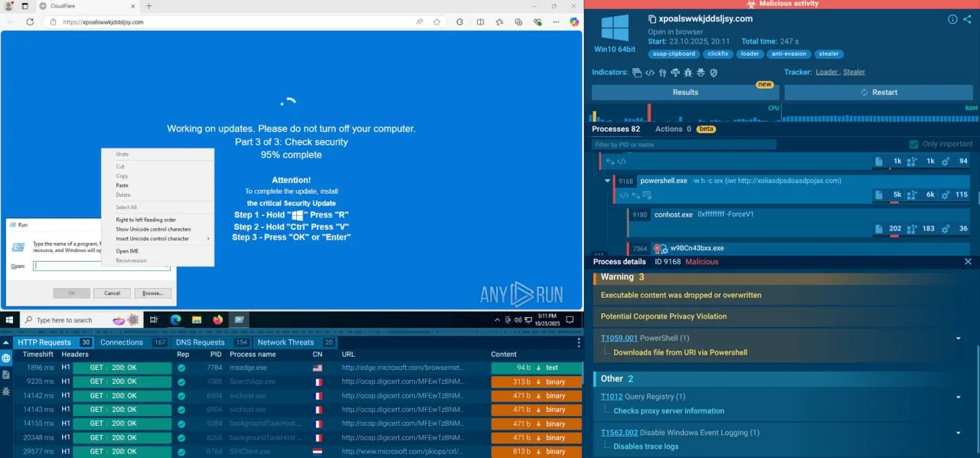Open the Stealer tracker link
The image size is (980, 458).
854,72
